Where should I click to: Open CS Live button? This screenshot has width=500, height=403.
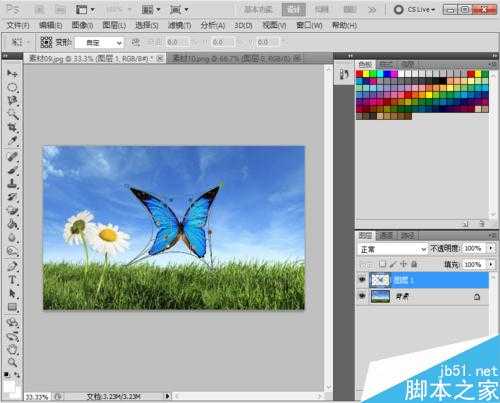coord(415,10)
